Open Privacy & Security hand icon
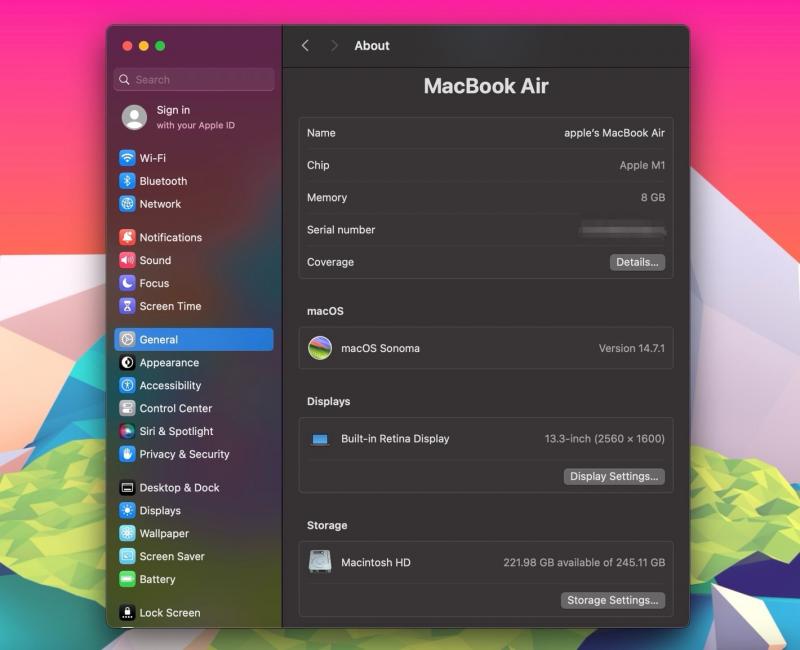Viewport: 800px width, 650px height. pos(127,454)
